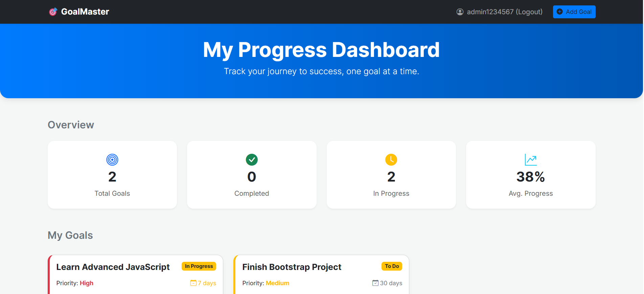
Task: Click the green checkmark Completed icon
Action: (252, 160)
